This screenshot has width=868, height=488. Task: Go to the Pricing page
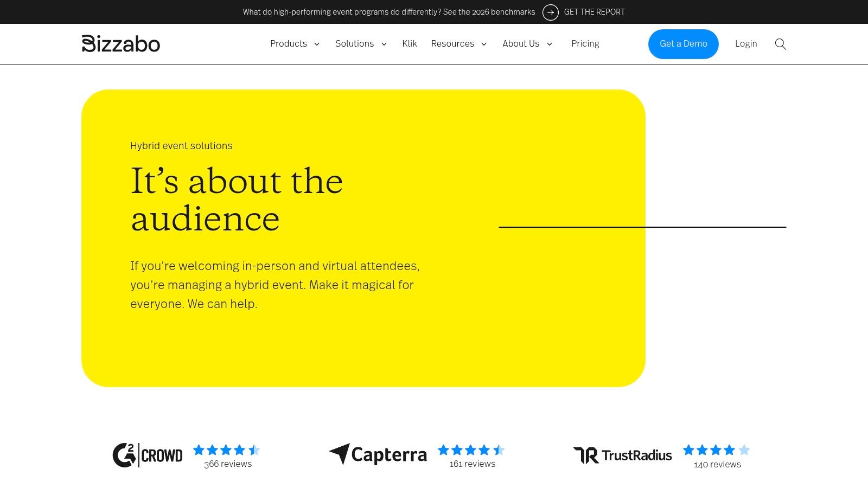[585, 43]
